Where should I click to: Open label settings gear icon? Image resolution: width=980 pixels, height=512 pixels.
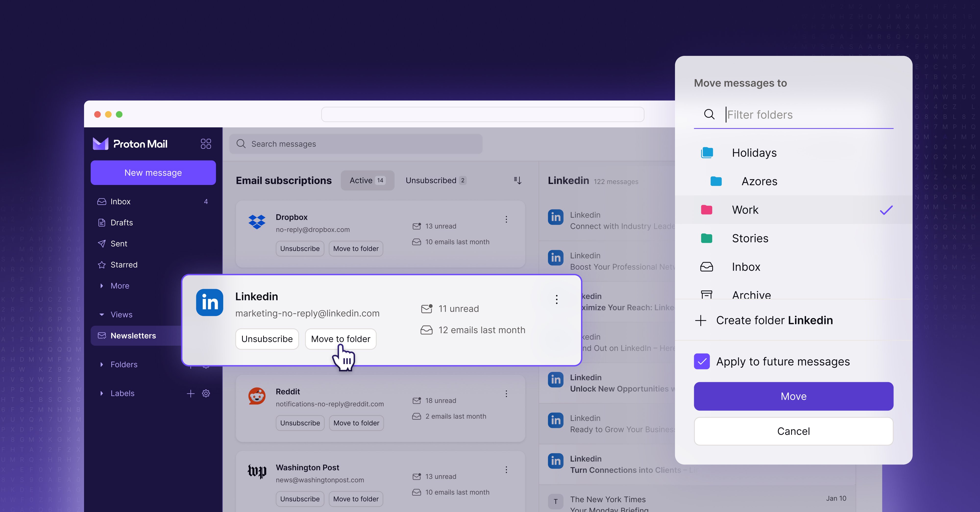click(x=206, y=393)
